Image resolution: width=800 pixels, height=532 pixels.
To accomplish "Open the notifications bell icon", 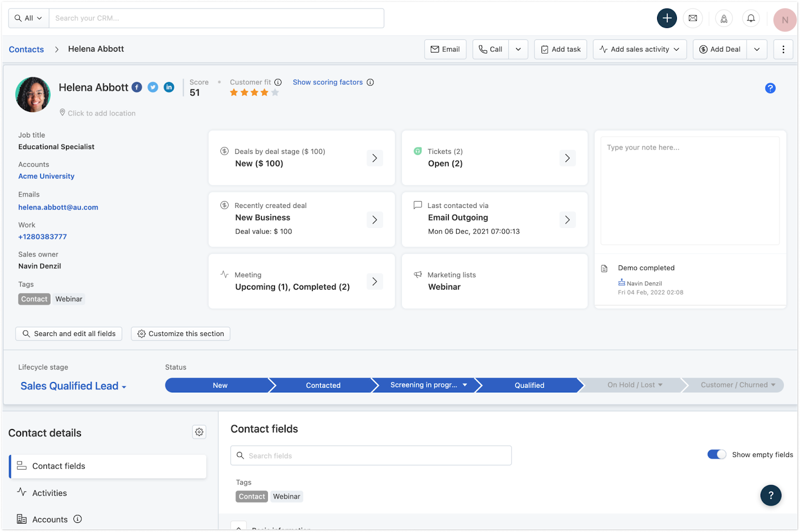I will (750, 18).
